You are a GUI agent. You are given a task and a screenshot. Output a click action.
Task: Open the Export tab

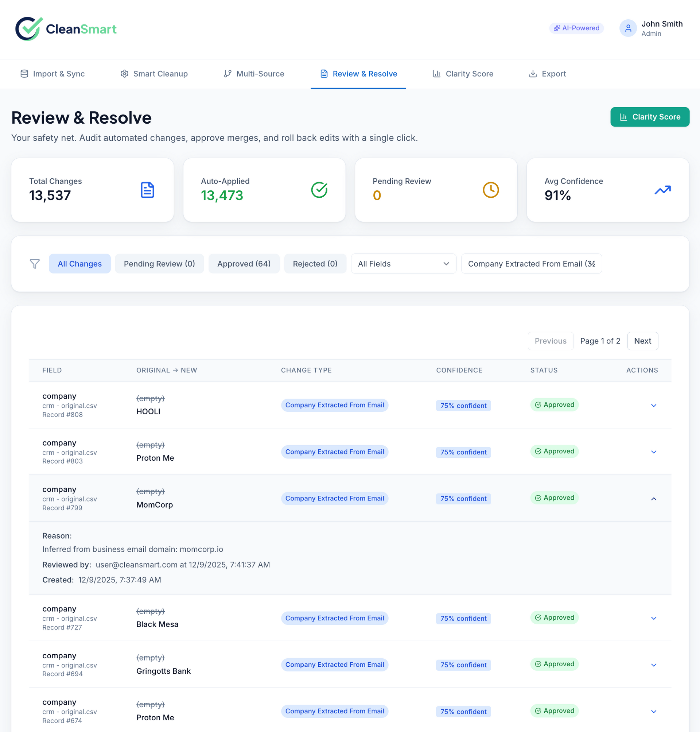point(547,74)
